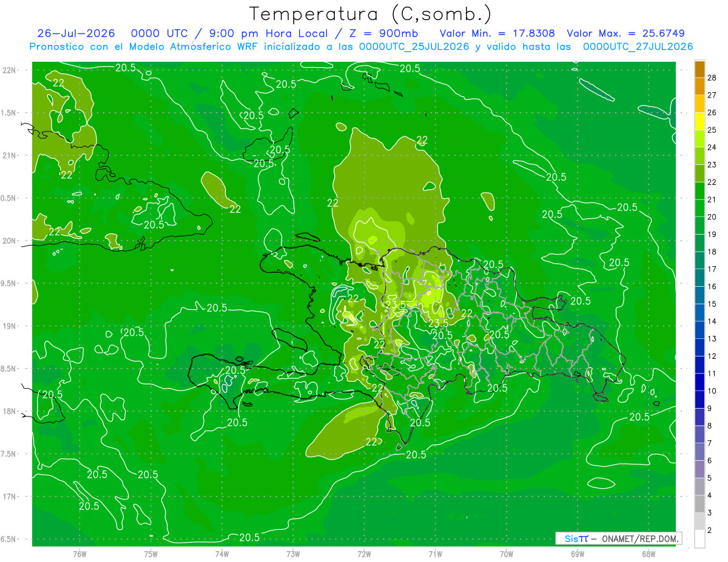Click the "68W" longitude axis label

click(649, 555)
